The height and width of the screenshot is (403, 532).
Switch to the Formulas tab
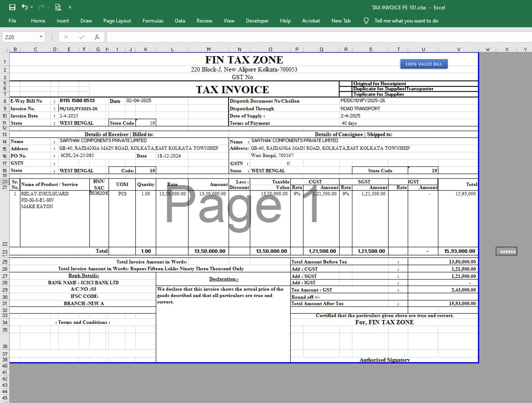[x=153, y=21]
